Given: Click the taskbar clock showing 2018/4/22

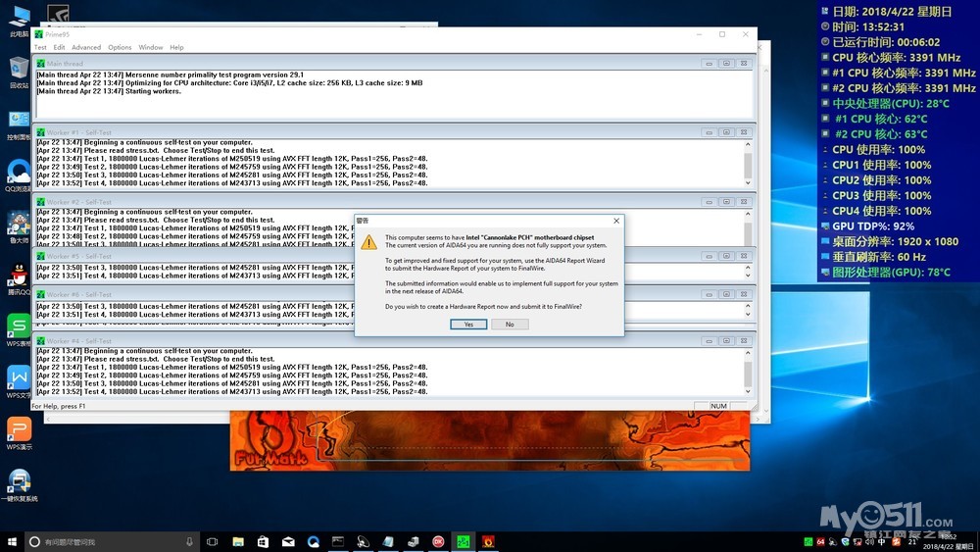Looking at the screenshot, I should click(x=948, y=541).
